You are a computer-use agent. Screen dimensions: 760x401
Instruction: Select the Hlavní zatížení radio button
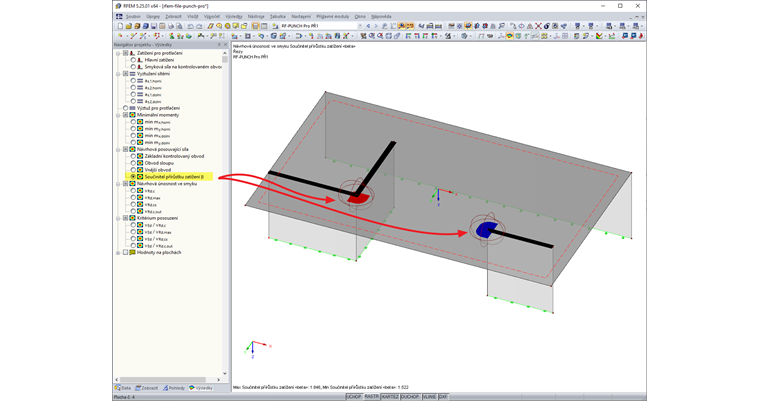pyautogui.click(x=133, y=60)
